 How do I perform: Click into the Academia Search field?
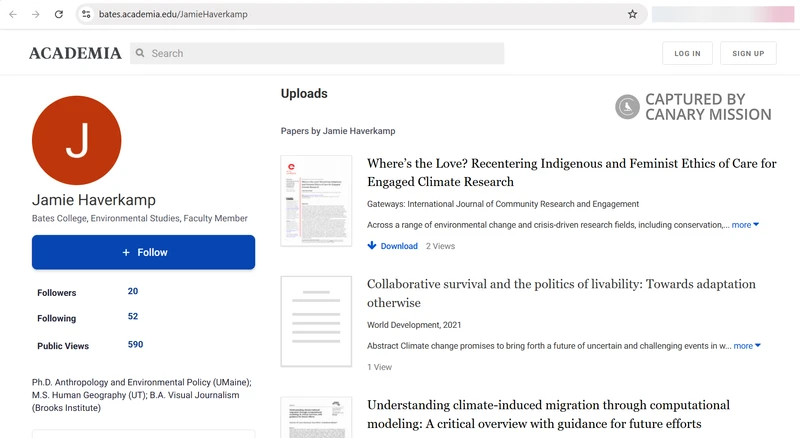[x=317, y=53]
